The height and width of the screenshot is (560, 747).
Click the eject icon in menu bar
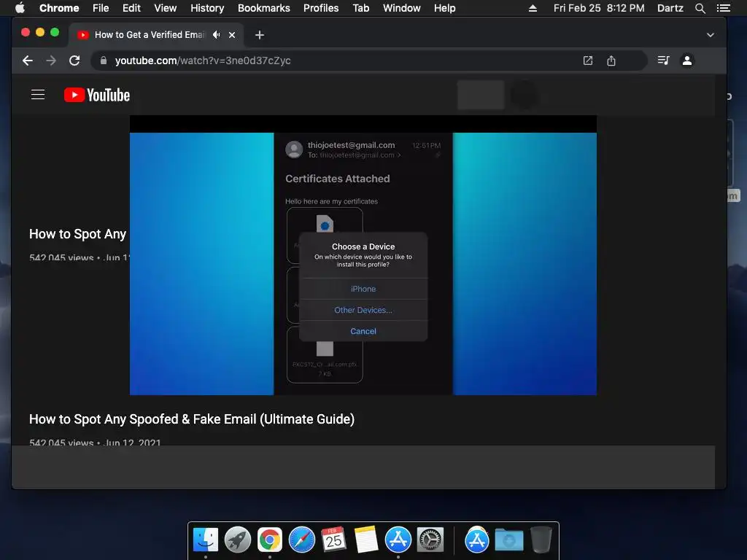533,8
